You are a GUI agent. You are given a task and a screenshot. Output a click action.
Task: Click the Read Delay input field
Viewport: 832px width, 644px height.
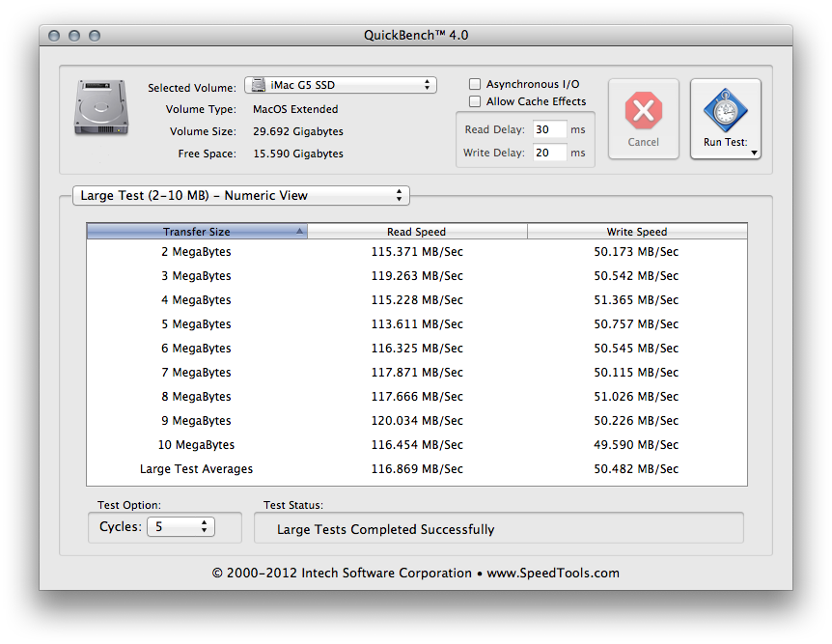[550, 129]
